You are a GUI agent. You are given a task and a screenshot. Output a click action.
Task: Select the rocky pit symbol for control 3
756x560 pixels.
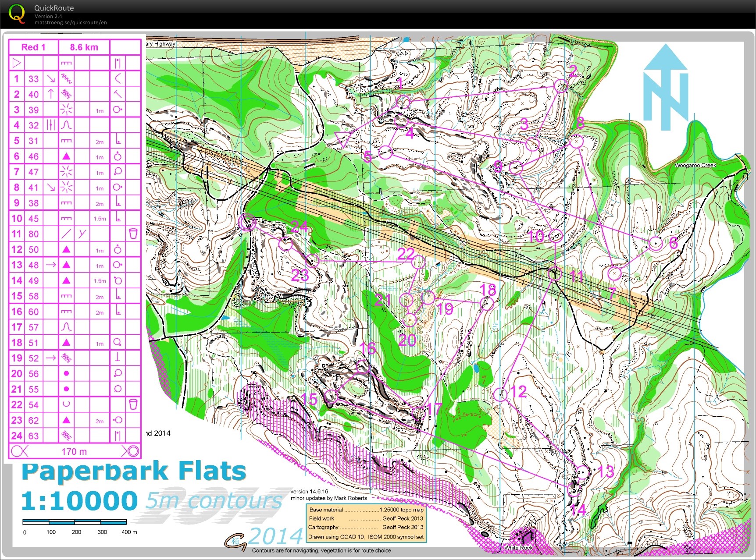point(66,110)
